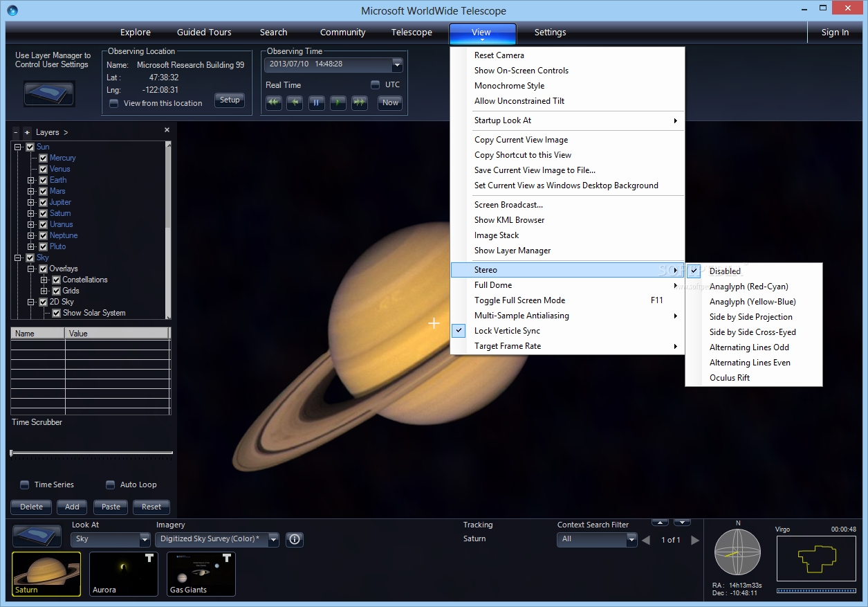Click the Setup button
The image size is (868, 607).
click(x=230, y=100)
